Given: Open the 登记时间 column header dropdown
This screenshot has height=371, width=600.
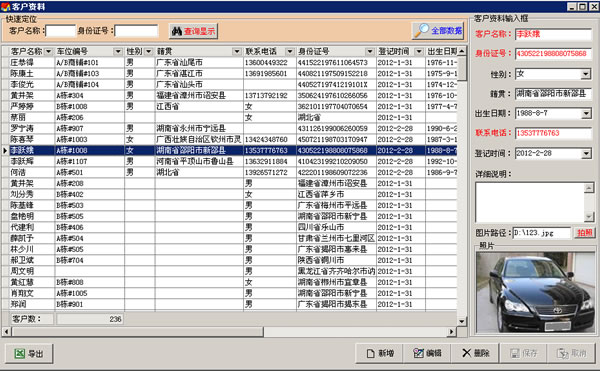Looking at the screenshot, I should click(419, 51).
